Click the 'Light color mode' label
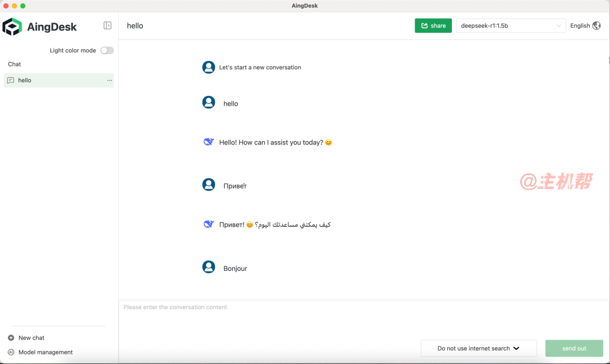Image resolution: width=610 pixels, height=364 pixels. pos(73,50)
